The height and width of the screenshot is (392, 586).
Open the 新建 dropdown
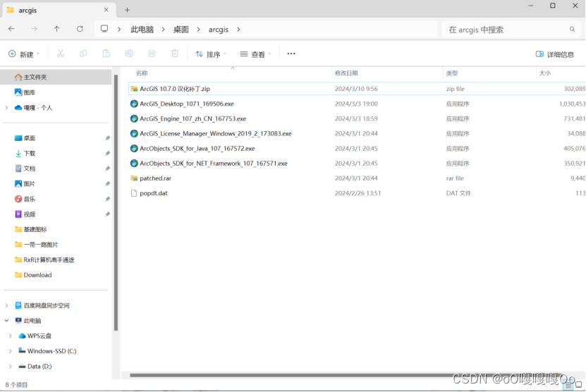24,54
